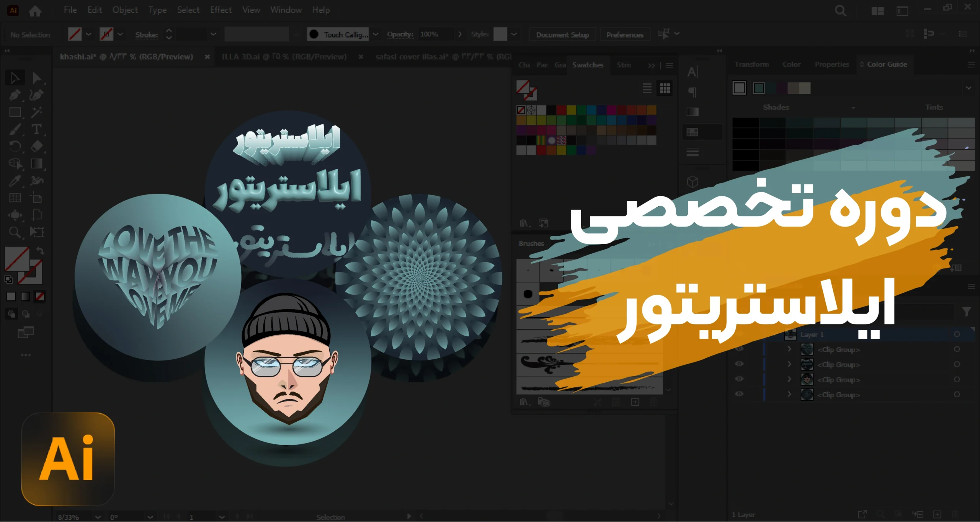The image size is (980, 522).
Task: Open the Fill color dropdown
Action: [89, 34]
